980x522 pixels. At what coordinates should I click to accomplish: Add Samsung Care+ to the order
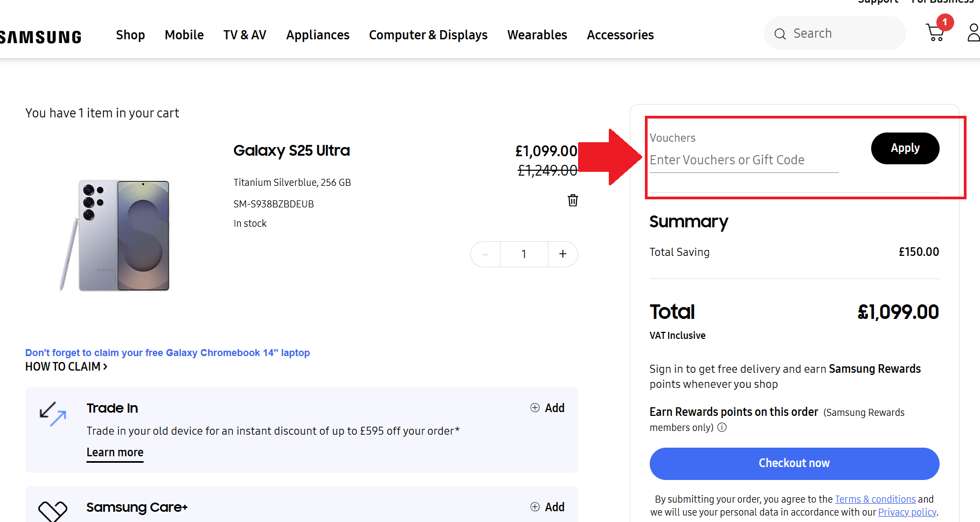(547, 507)
